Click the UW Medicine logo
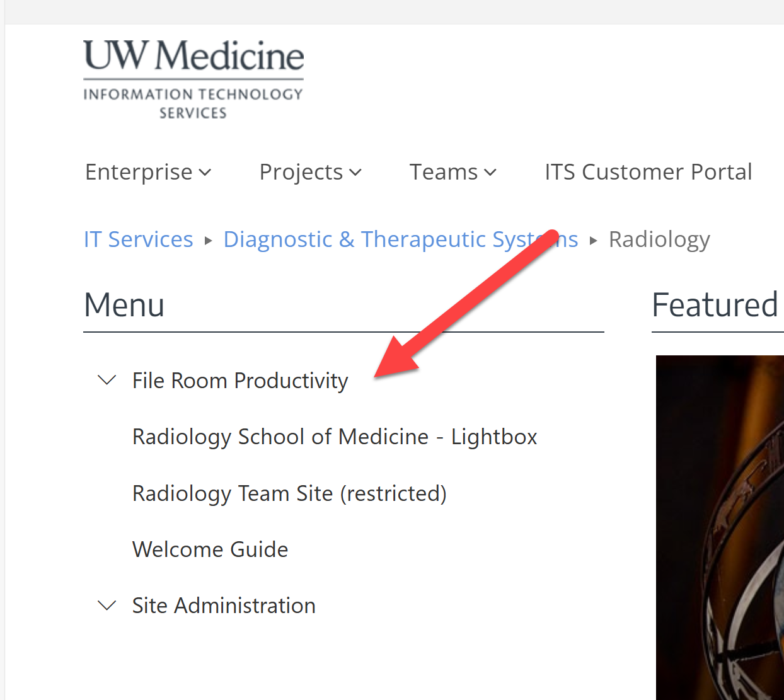Screen dimensions: 784x700 (x=193, y=79)
